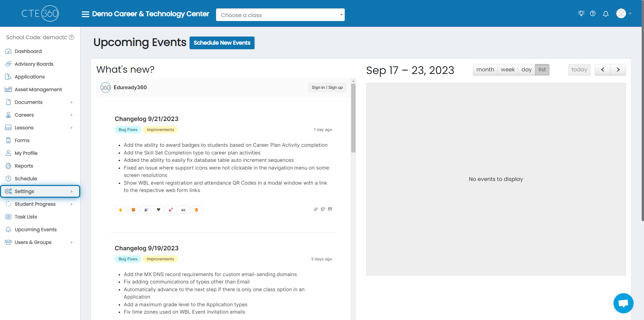The width and height of the screenshot is (644, 320).
Task: Open the lightbulb tips icon
Action: [x=581, y=13]
